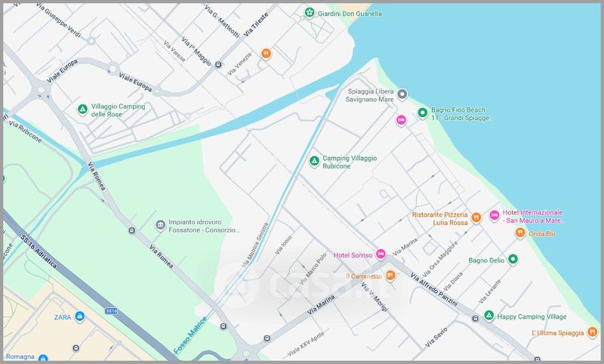This screenshot has height=364, width=604.
Task: Click the Hotel Sorriso pink hotel icon
Action: [381, 254]
